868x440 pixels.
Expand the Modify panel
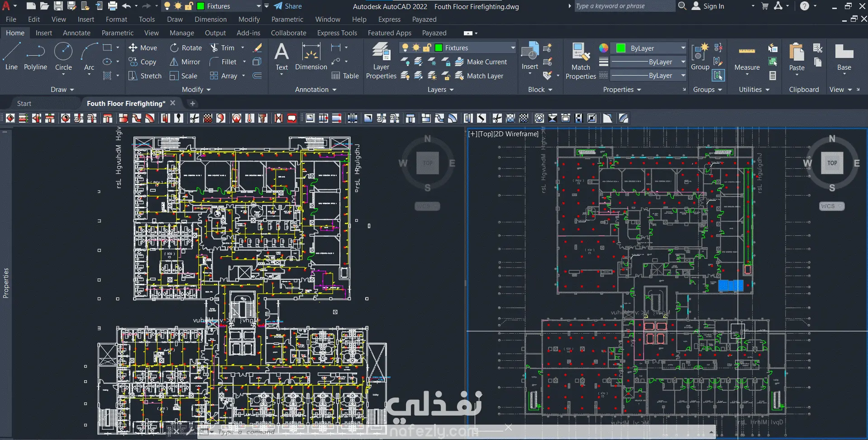tap(196, 90)
